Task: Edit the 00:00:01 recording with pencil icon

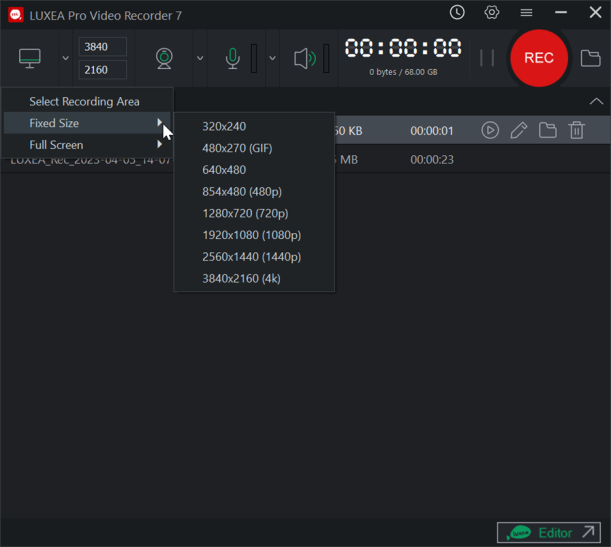Action: [519, 130]
